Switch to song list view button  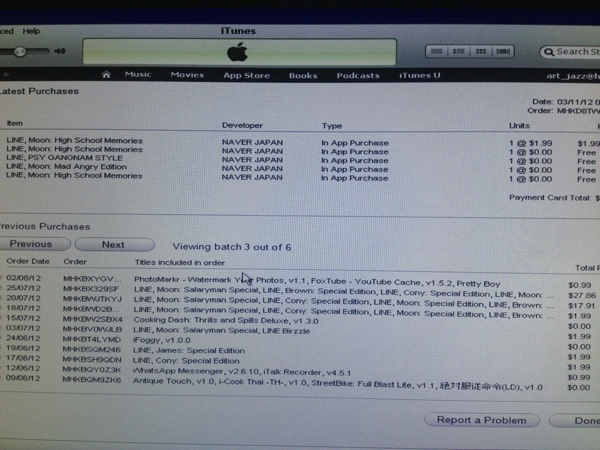tap(437, 51)
